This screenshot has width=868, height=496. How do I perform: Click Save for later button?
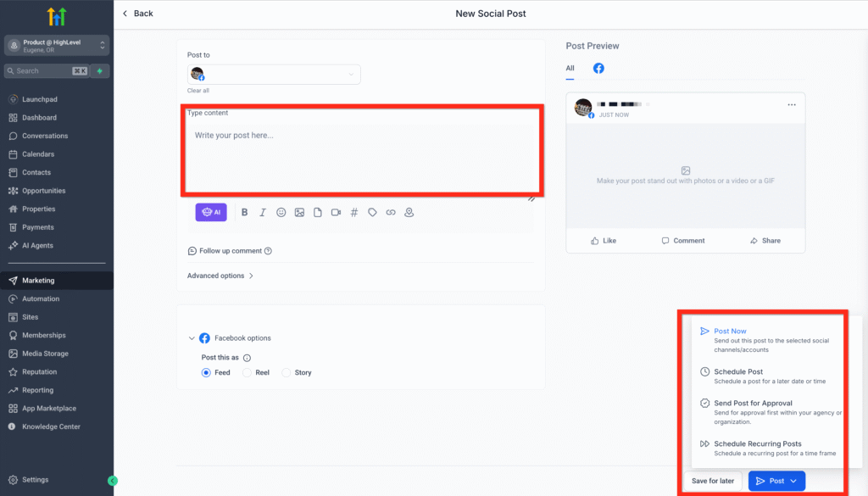[713, 481]
